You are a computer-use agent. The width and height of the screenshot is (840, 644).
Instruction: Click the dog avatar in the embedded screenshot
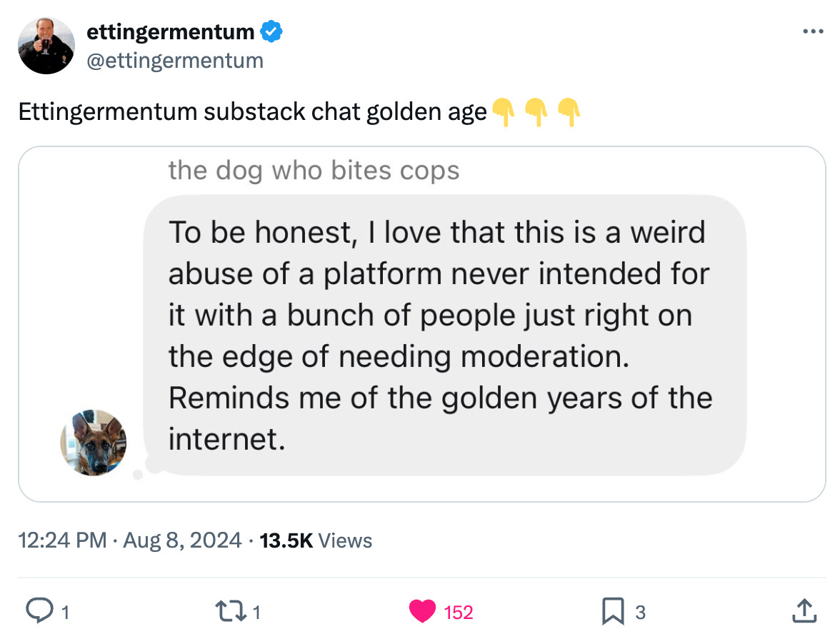pyautogui.click(x=93, y=444)
